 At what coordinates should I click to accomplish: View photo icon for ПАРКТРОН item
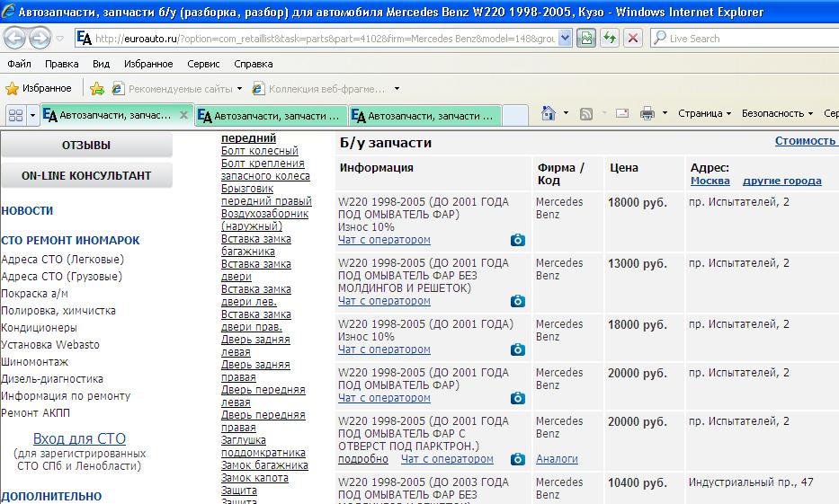(517, 459)
